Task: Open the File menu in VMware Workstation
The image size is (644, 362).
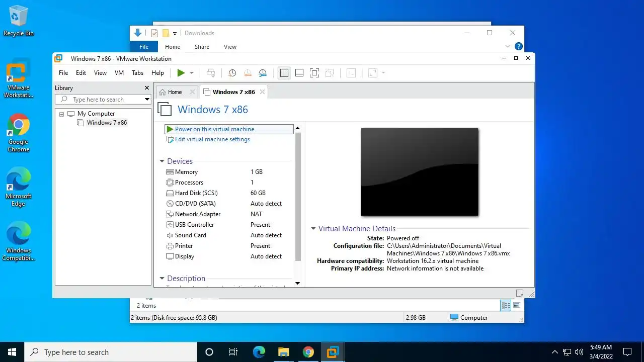Action: point(63,73)
